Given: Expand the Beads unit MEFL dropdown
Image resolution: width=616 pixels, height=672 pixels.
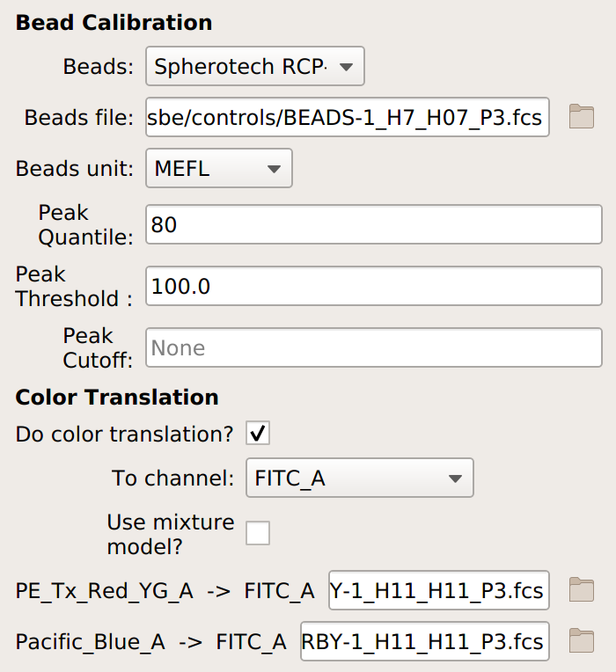Looking at the screenshot, I should tap(219, 168).
